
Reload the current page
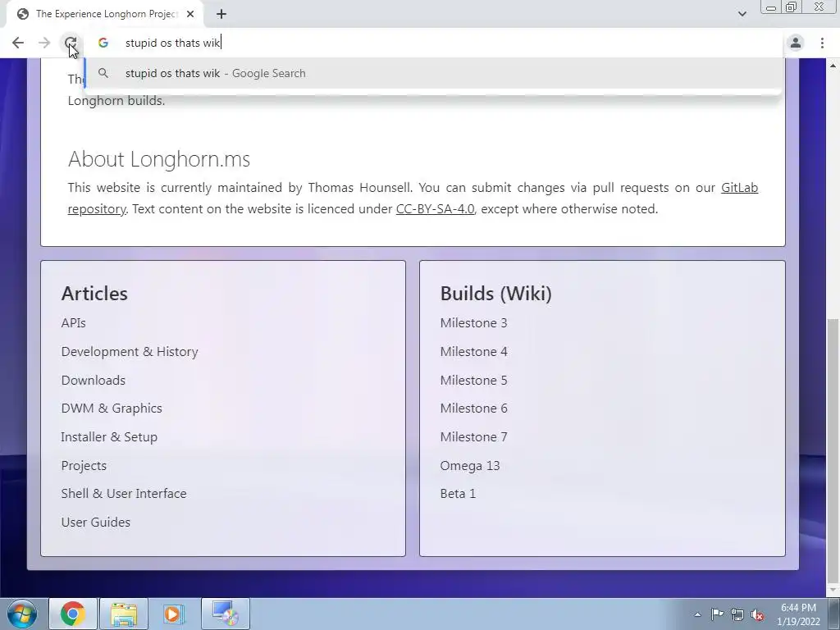(x=71, y=43)
